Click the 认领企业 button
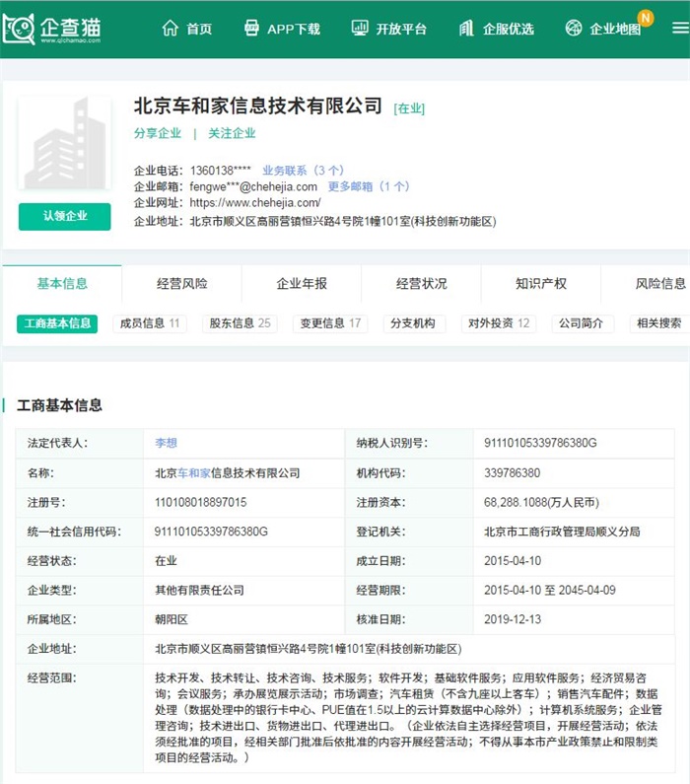690x784 pixels. [x=64, y=217]
